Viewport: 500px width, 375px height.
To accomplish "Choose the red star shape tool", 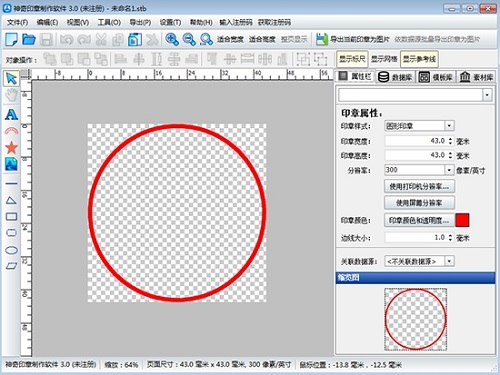I will click(x=11, y=147).
